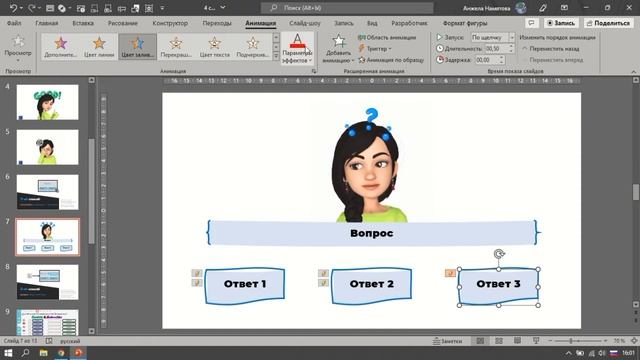Click the Undo arrow in title bar
This screenshot has height=360, width=640.
click(x=13, y=8)
